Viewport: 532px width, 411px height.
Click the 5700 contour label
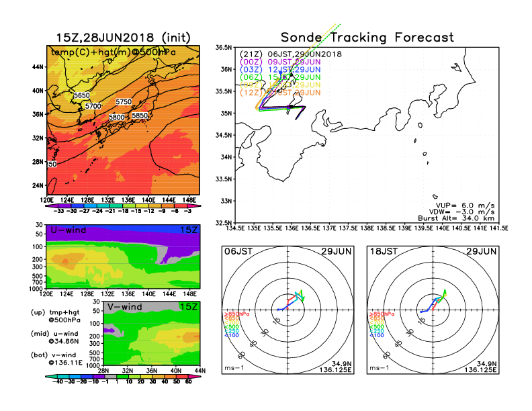[x=93, y=106]
